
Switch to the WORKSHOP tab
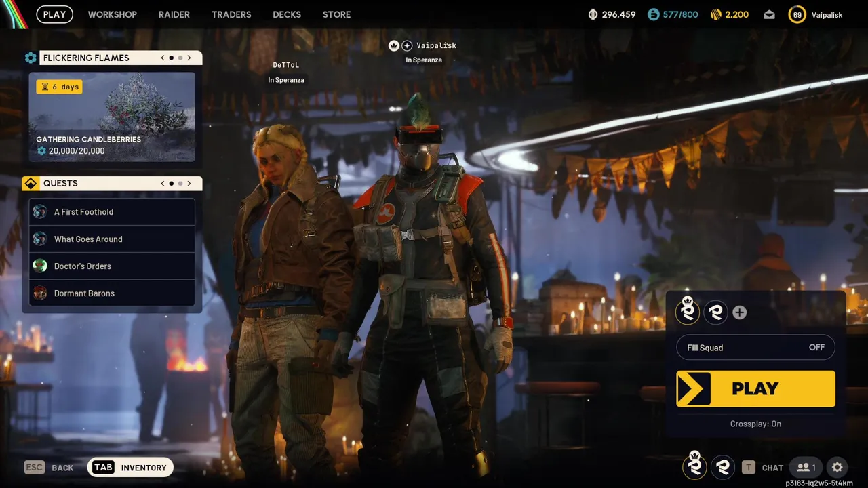[112, 14]
